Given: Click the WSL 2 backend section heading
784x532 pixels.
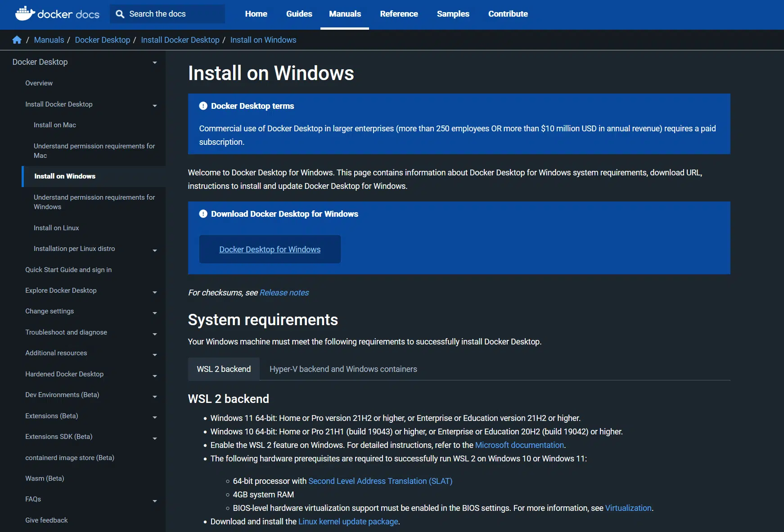Looking at the screenshot, I should pyautogui.click(x=229, y=399).
